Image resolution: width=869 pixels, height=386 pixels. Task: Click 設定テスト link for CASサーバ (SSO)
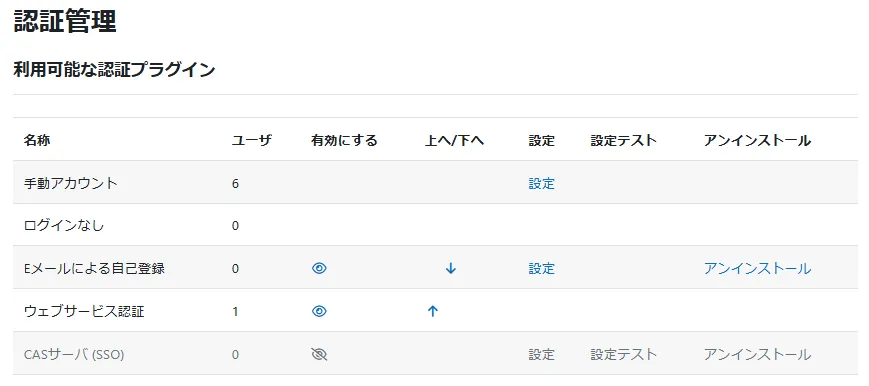623,354
